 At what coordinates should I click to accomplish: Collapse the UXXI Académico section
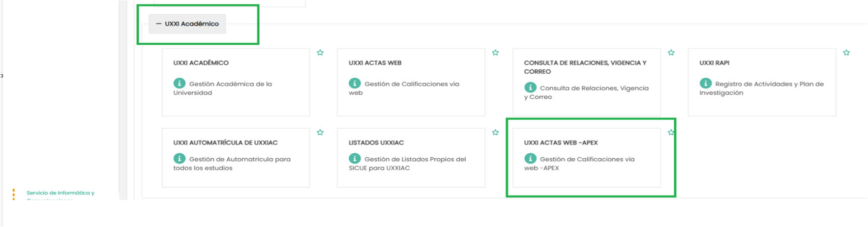pos(187,24)
